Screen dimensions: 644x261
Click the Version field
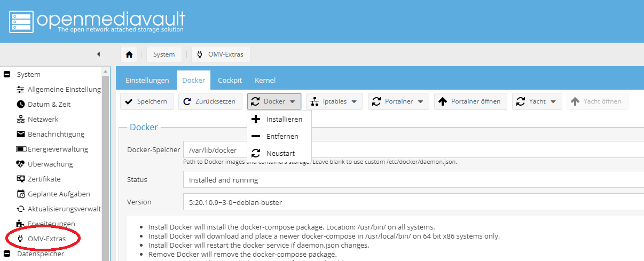413,202
